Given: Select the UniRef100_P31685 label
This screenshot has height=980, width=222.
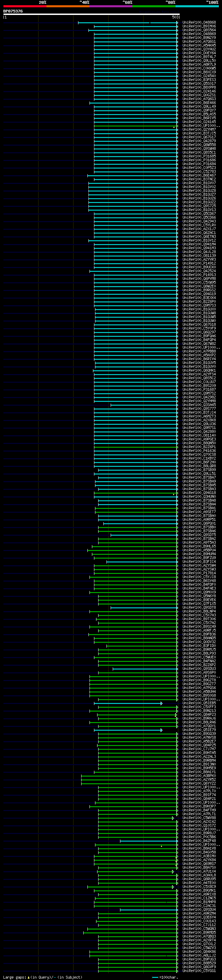Looking at the screenshot, I should coord(199,156).
